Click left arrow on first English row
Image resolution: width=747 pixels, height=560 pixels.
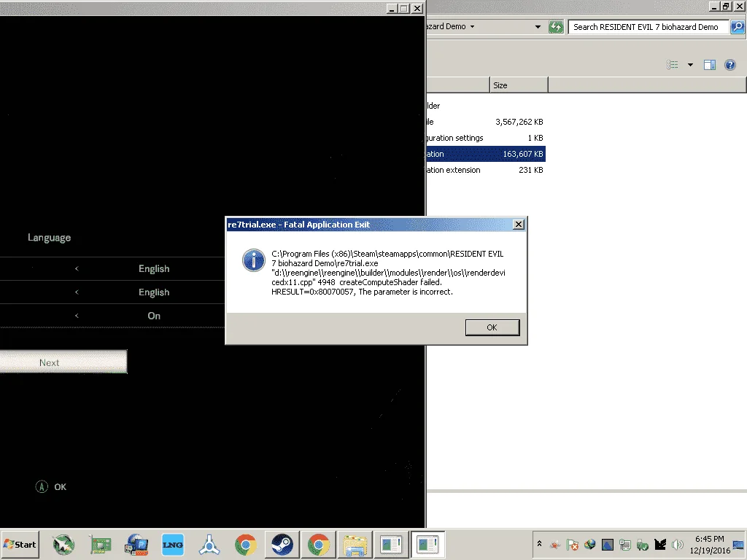point(77,268)
